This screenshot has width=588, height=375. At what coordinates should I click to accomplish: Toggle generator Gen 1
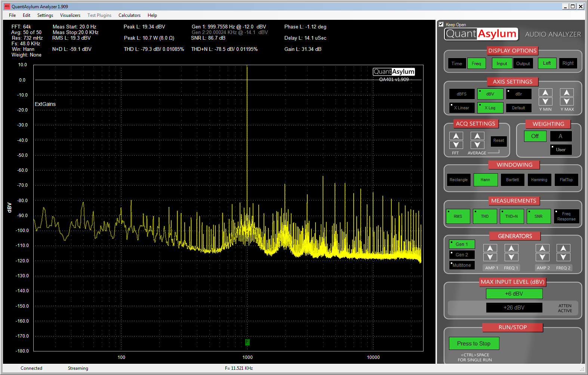point(462,244)
